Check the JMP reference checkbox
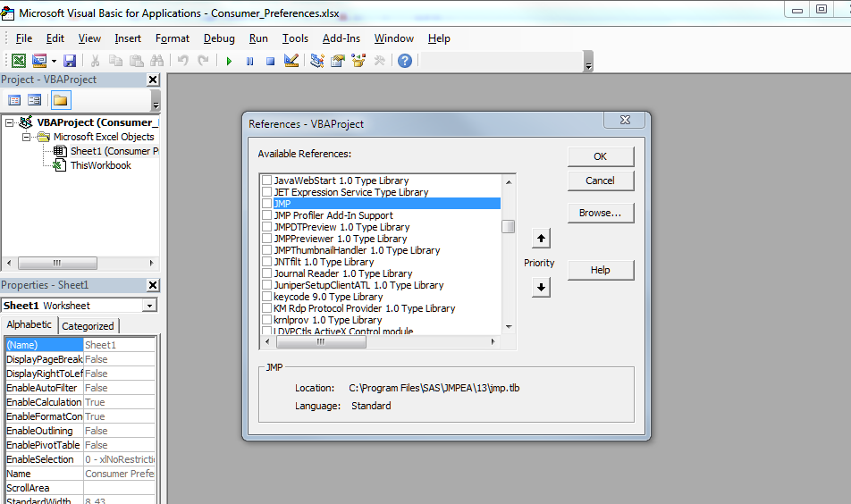 266,204
